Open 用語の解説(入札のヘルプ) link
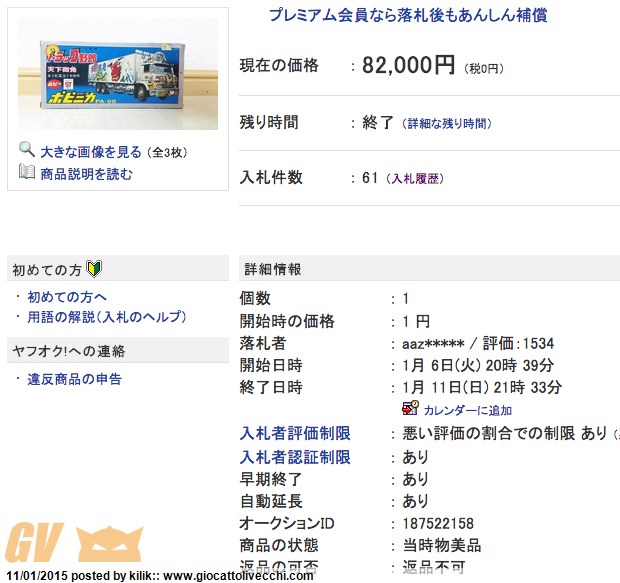 [107, 317]
